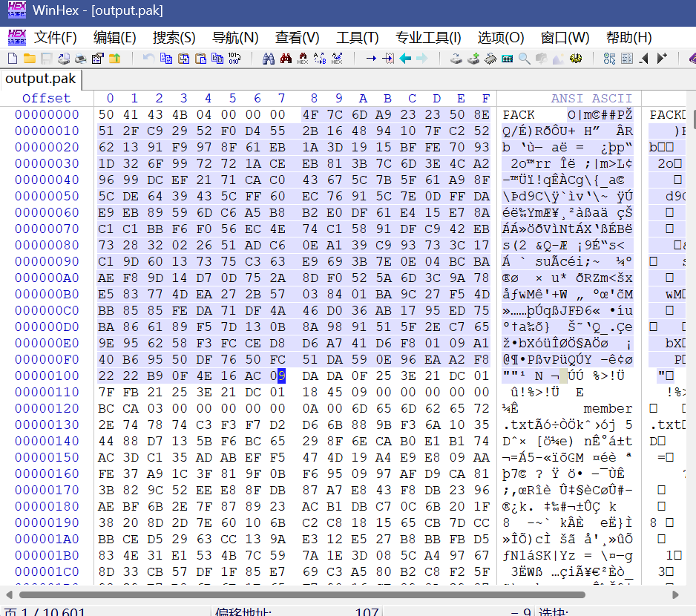This screenshot has height=616, width=696.
Task: Click the Open Disk drive icon
Action: pyautogui.click(x=456, y=59)
